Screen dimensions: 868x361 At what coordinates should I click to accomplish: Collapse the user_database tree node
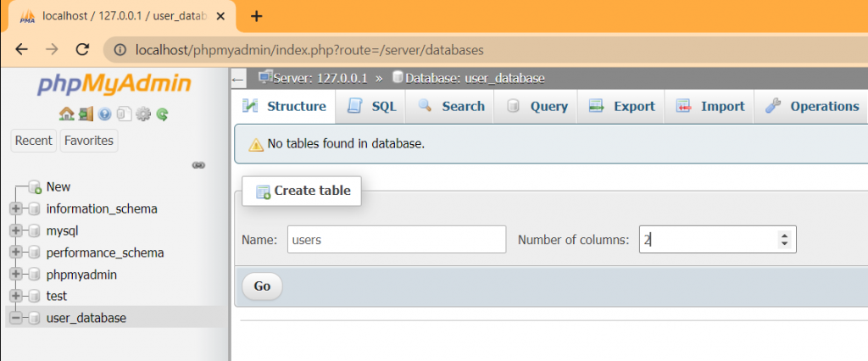15,318
